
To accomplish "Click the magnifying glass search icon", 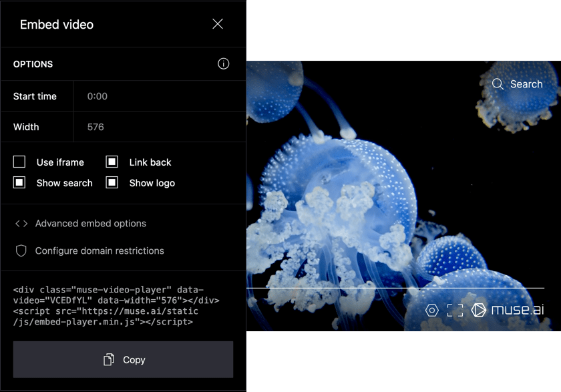I will [498, 84].
